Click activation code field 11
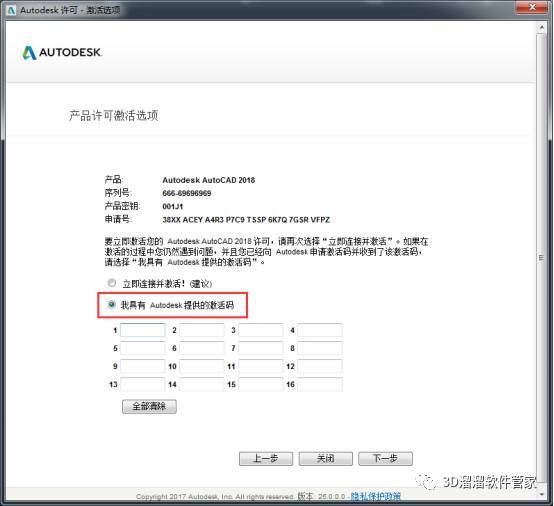 point(261,366)
